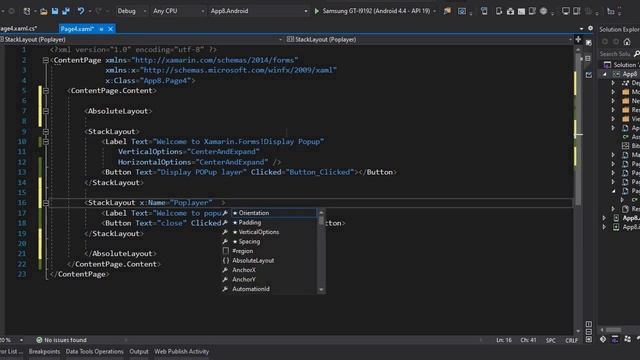The width and height of the screenshot is (640, 360).
Task: Open the Any CPU platform dropdown
Action: point(178,11)
